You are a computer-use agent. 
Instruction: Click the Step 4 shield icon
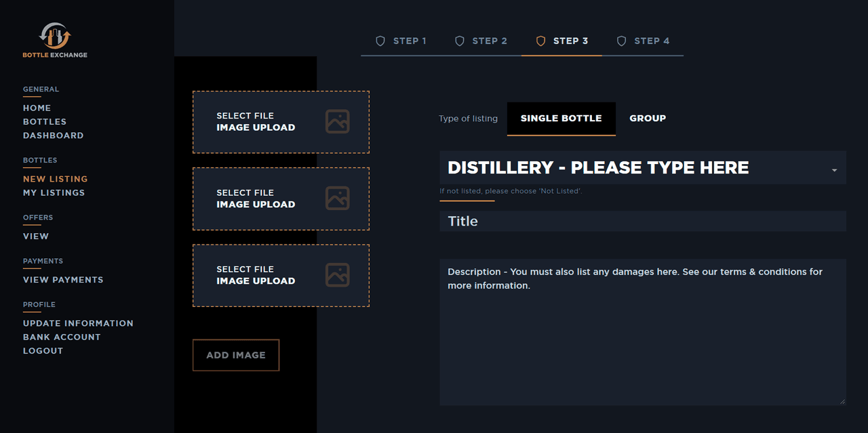(621, 41)
